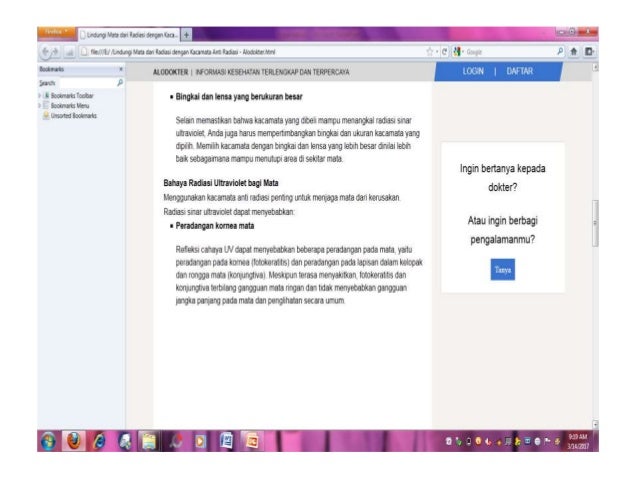Open the Windows Start menu orb
Image resolution: width=638 pixels, height=479 pixels.
tap(48, 441)
